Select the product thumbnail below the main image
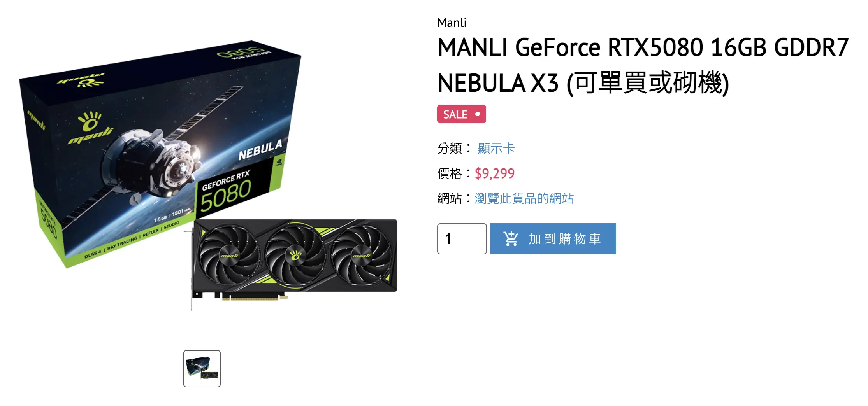The height and width of the screenshot is (406, 868). tap(202, 369)
